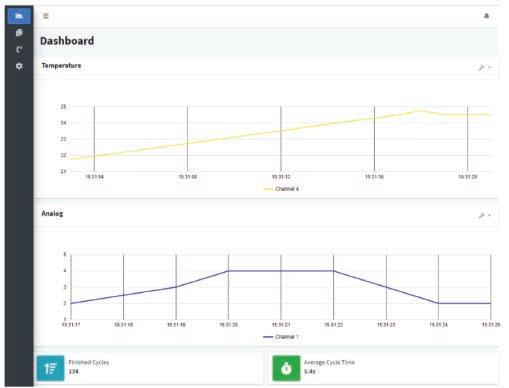Viewport: 509px width, 388px height.
Task: Open notifications bell icon
Action: click(x=486, y=16)
